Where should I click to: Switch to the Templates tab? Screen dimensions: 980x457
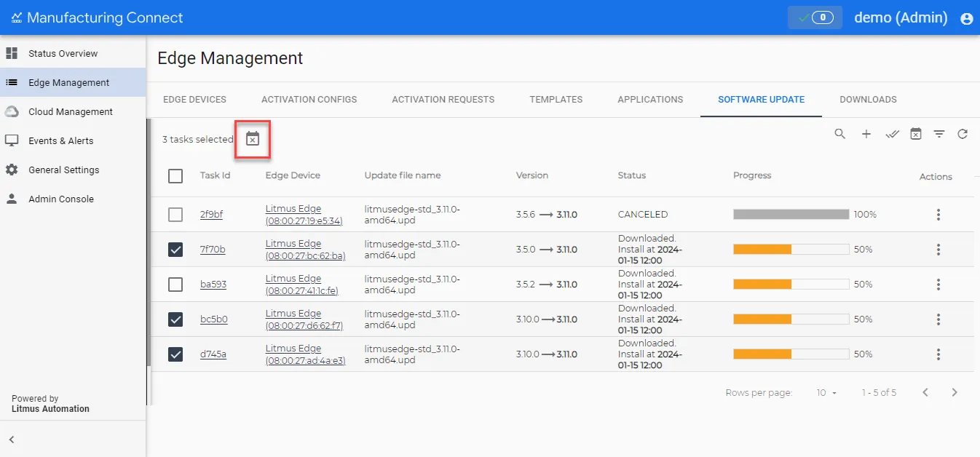pos(556,100)
